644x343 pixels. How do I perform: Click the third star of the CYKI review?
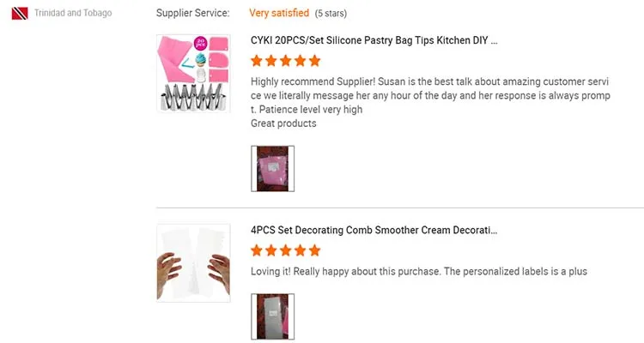coord(286,61)
